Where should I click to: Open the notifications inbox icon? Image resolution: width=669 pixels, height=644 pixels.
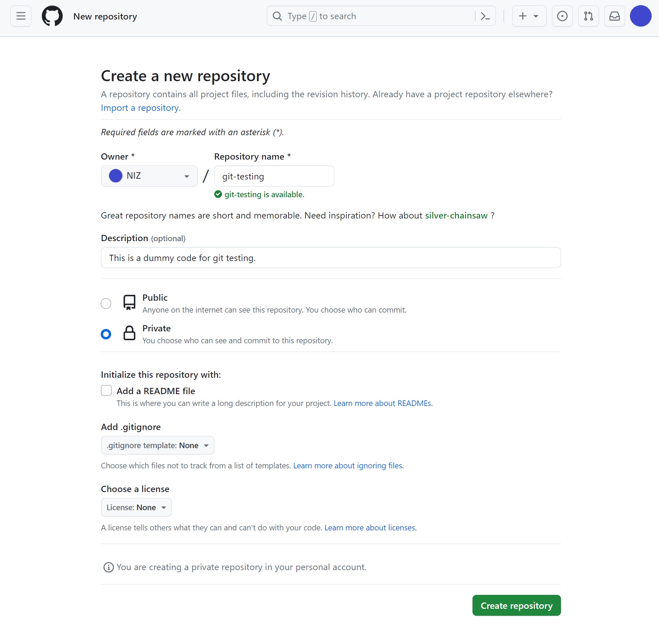614,16
